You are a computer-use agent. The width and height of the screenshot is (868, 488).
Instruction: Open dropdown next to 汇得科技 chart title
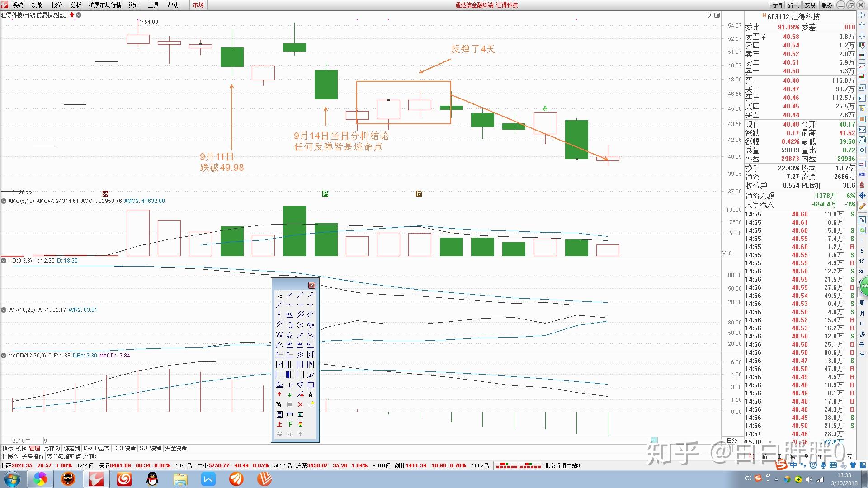click(x=79, y=15)
